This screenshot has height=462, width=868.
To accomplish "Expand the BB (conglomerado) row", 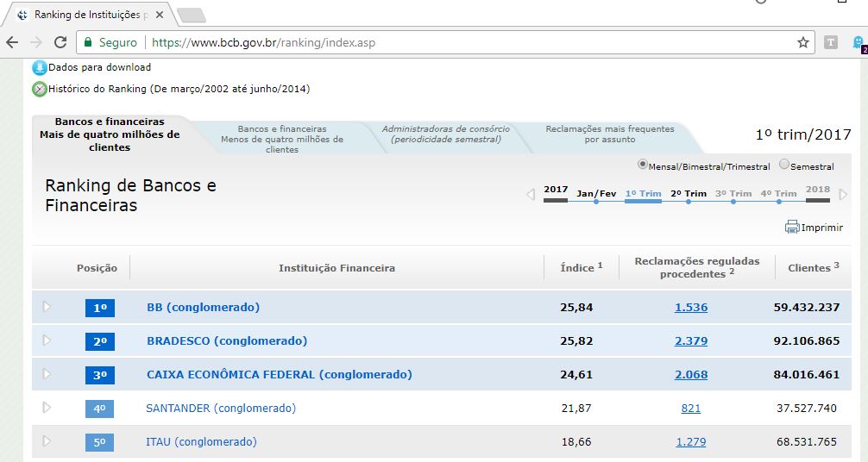I will click(x=47, y=307).
